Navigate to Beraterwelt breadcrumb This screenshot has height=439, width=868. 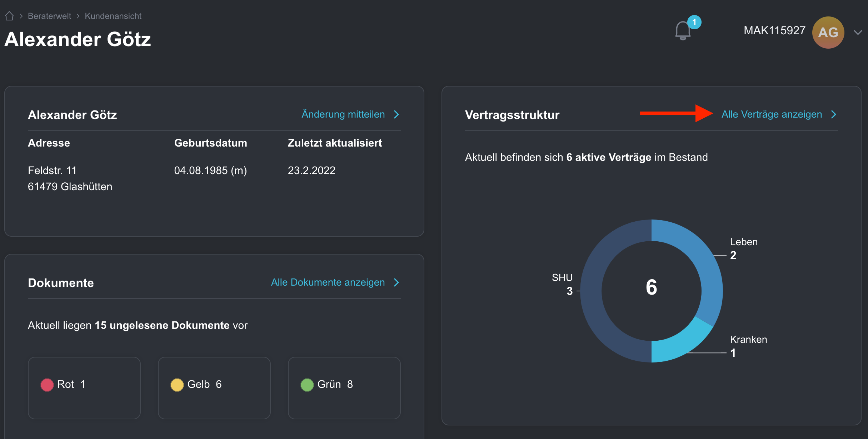click(x=49, y=16)
